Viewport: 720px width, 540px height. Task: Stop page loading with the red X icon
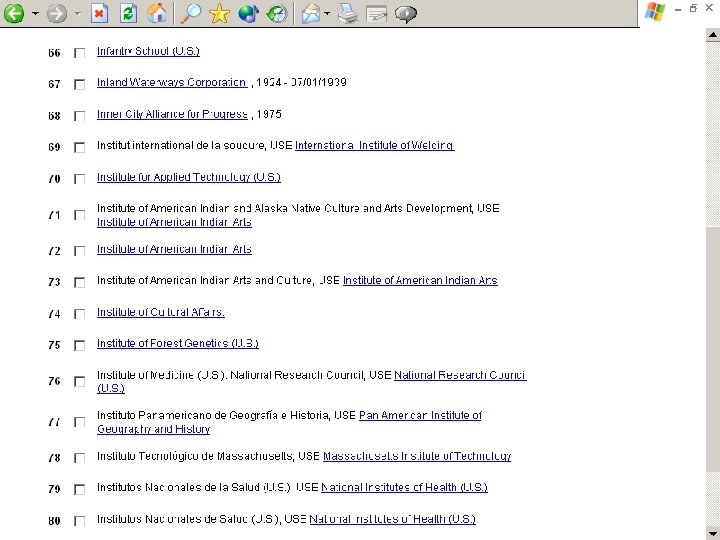pos(99,13)
